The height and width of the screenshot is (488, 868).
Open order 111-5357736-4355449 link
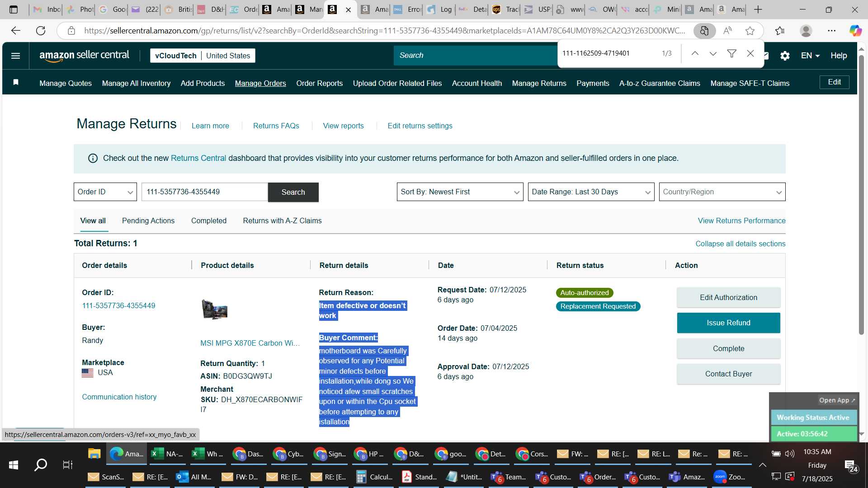118,305
